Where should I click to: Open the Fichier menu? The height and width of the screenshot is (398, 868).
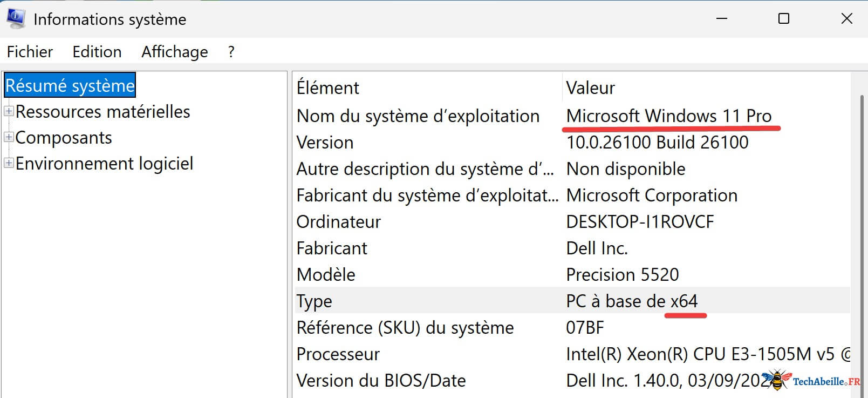(30, 52)
